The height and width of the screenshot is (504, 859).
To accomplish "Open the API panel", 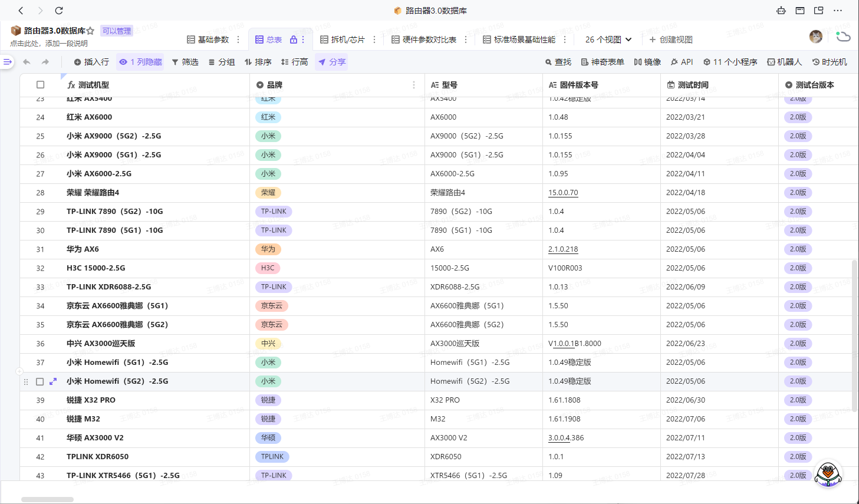I will 682,62.
